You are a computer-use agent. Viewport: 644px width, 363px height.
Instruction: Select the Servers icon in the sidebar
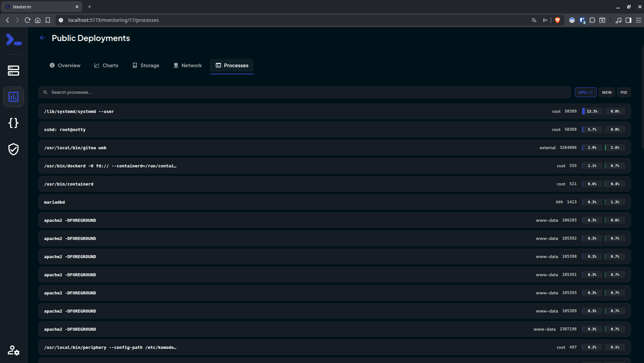13,71
